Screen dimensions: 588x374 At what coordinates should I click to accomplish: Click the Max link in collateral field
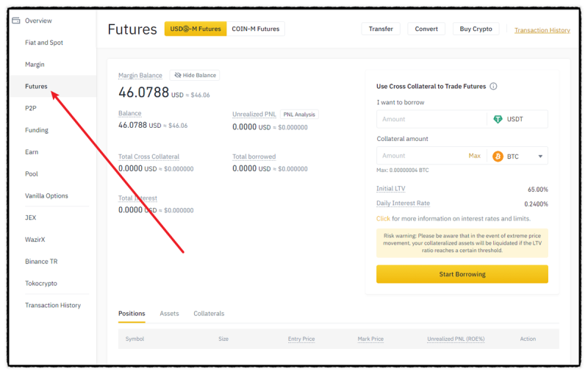(474, 156)
